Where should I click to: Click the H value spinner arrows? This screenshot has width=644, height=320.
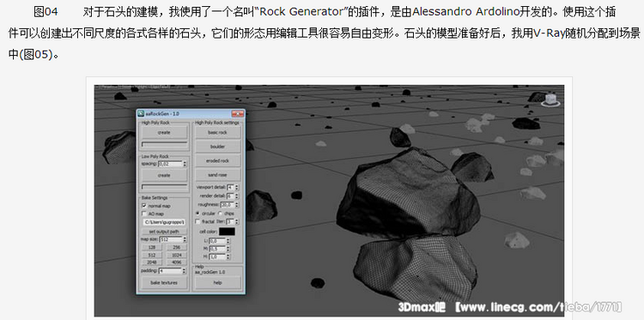click(x=228, y=257)
